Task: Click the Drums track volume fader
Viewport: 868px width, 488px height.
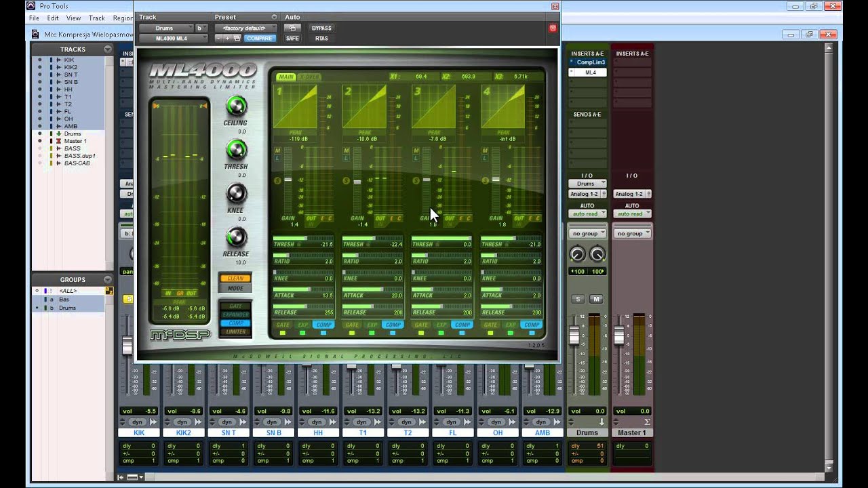Action: pos(574,335)
